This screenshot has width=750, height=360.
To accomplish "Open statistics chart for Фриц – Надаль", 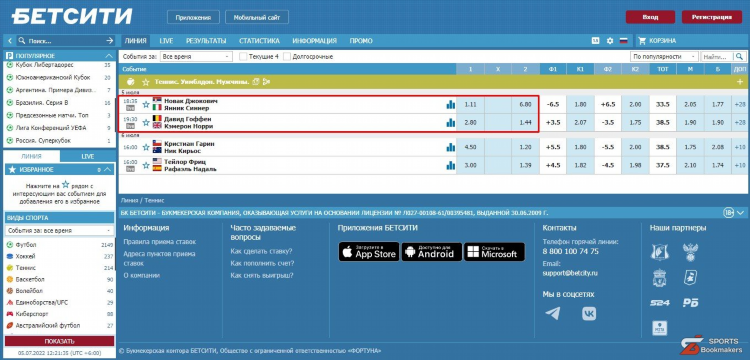I will tap(450, 165).
